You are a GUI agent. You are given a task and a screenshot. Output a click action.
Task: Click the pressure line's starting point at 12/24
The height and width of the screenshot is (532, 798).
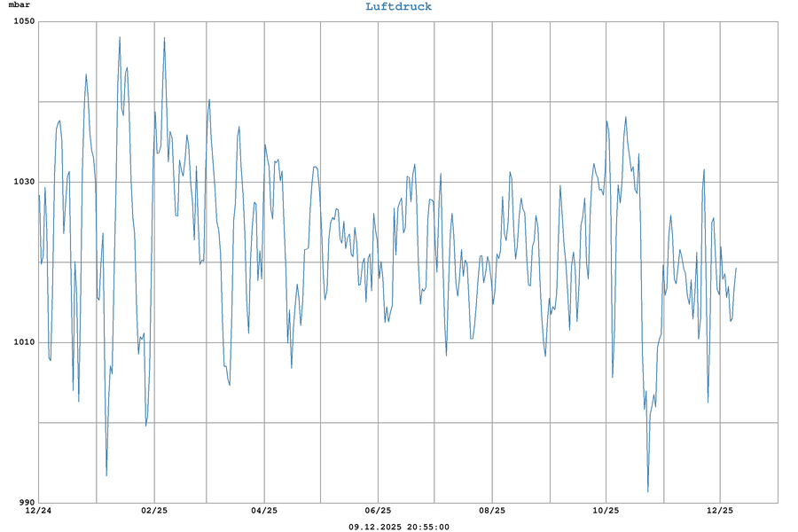coord(39,197)
